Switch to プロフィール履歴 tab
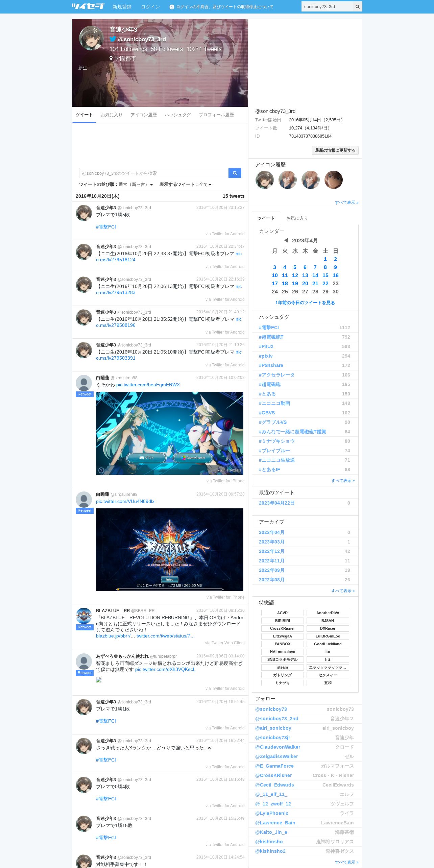Viewport: 434px width, 868px height. pos(216,115)
